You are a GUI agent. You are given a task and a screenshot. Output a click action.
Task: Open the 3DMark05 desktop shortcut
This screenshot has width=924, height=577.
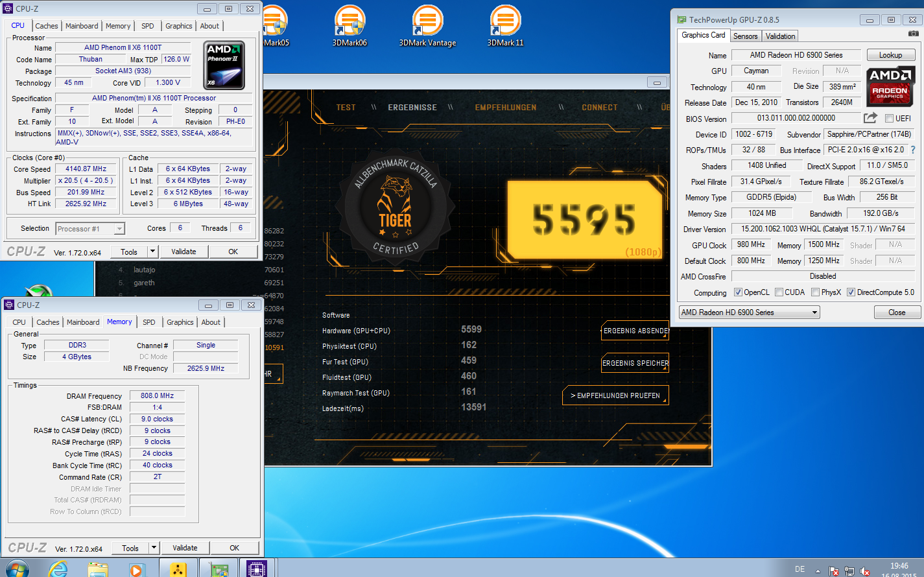276,26
